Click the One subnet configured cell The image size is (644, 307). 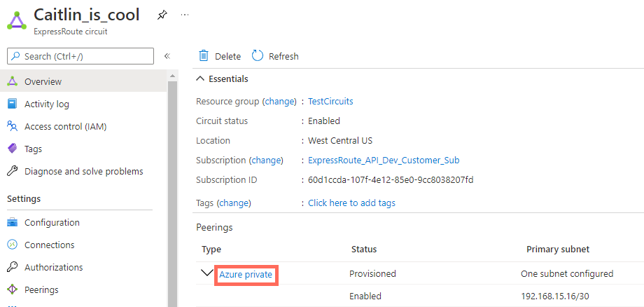567,273
